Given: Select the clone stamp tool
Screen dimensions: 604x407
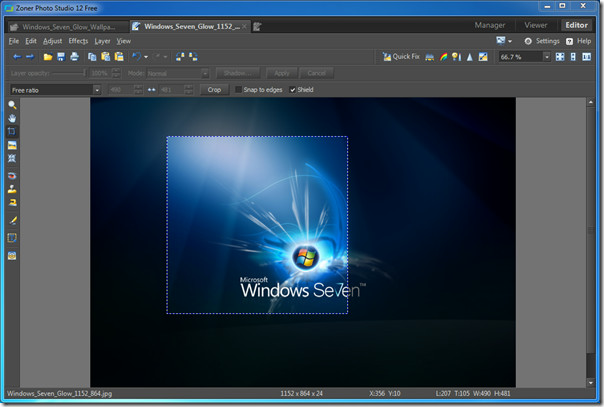Looking at the screenshot, I should [x=12, y=189].
